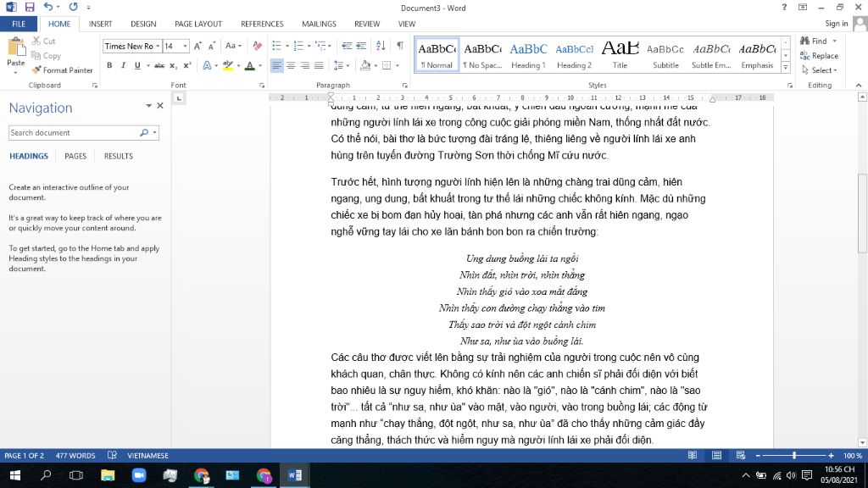Open File Explorer from the taskbar
This screenshot has height=488, width=868.
108,475
